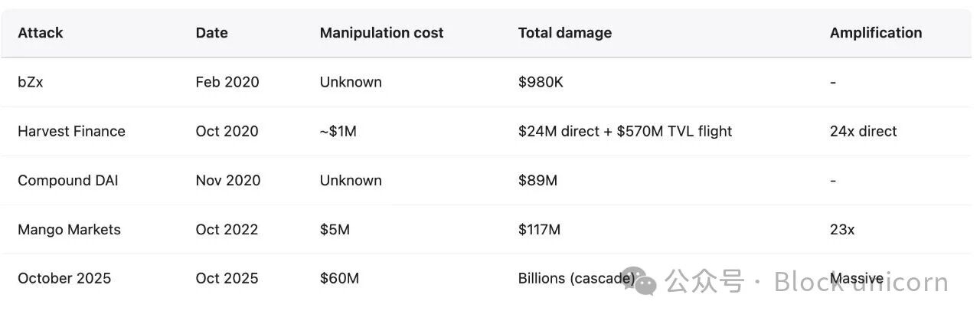Screen dimensions: 980x321
Task: Select the Mango Markets attack cell
Action: [x=69, y=229]
